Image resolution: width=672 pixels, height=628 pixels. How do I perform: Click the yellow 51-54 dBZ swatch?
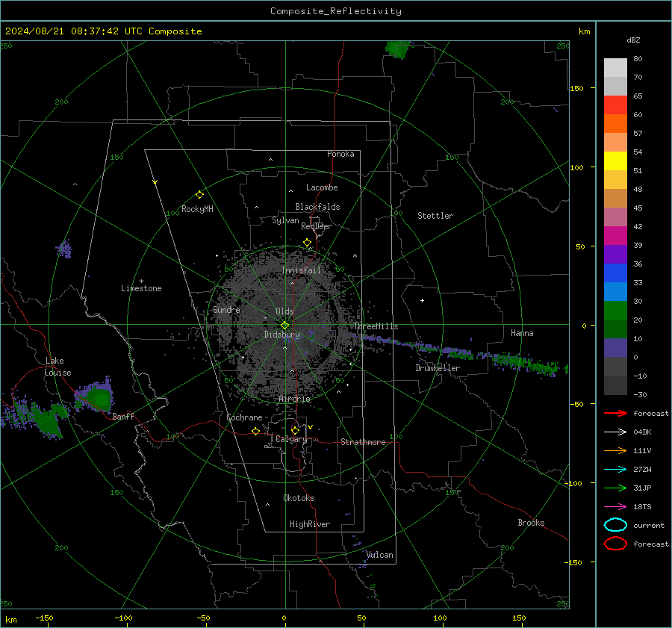pos(615,161)
